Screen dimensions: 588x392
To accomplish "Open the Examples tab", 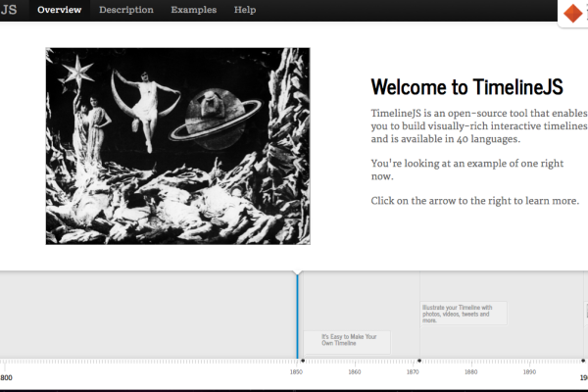I will [194, 10].
